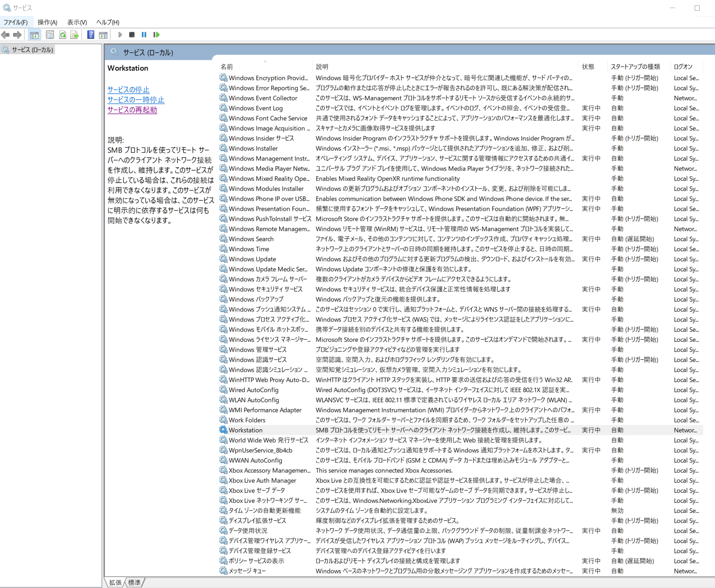Select the Windows Modules Installer row
715x588 pixels.
460,189
